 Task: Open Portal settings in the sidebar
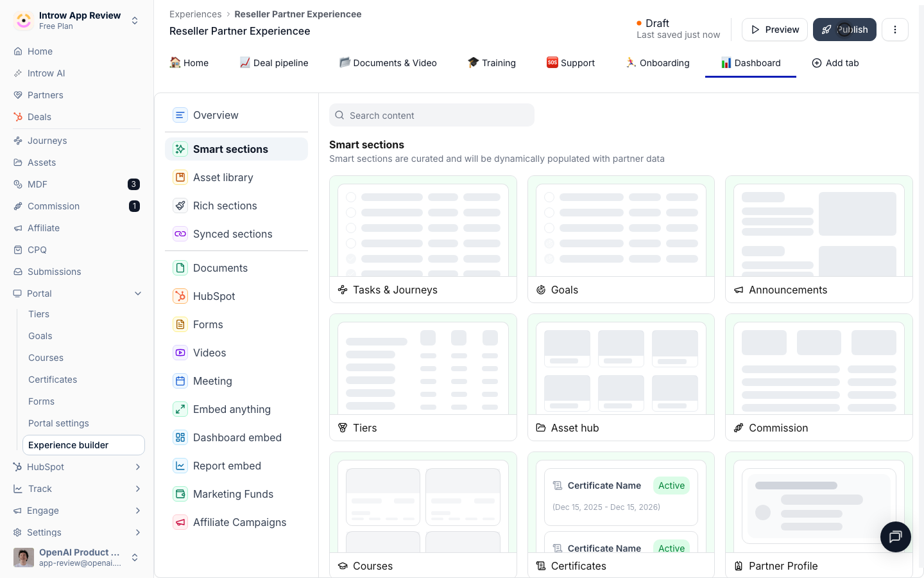pyautogui.click(x=58, y=423)
